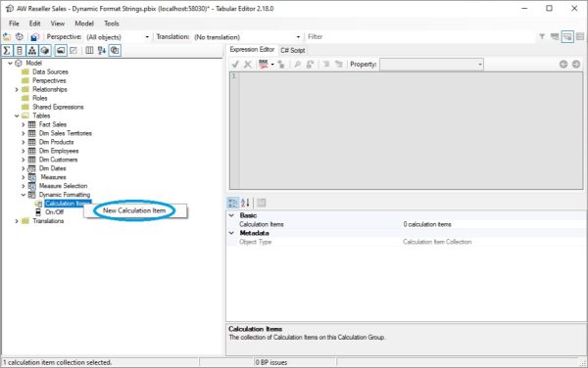
Task: Click the Open model file icon
Action: click(x=7, y=36)
